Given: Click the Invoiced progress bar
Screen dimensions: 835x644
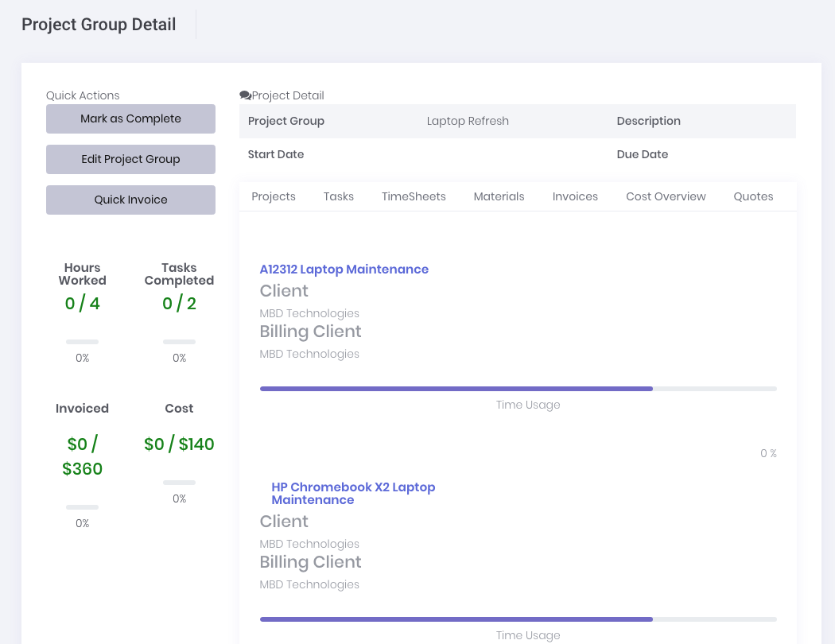Looking at the screenshot, I should tap(82, 507).
